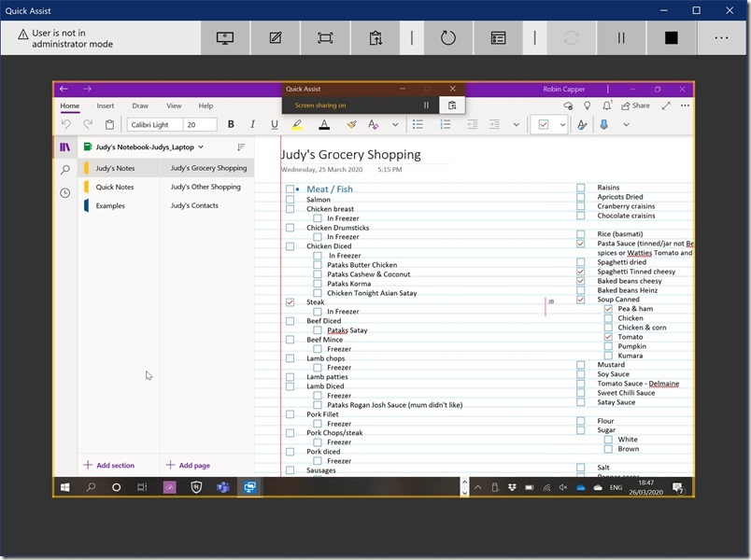Open the OneNote search magnifier icon

pyautogui.click(x=64, y=170)
